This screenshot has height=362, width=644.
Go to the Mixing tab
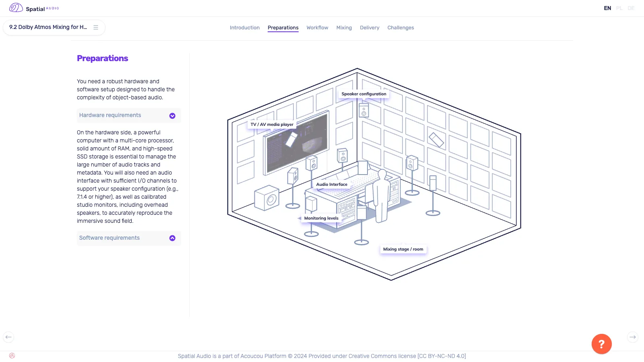[344, 28]
